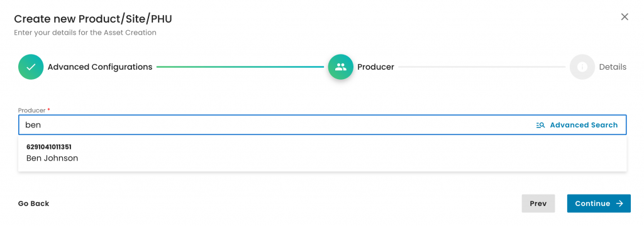Click the completed green progress line
Image resolution: width=644 pixels, height=226 pixels.
pyautogui.click(x=240, y=67)
